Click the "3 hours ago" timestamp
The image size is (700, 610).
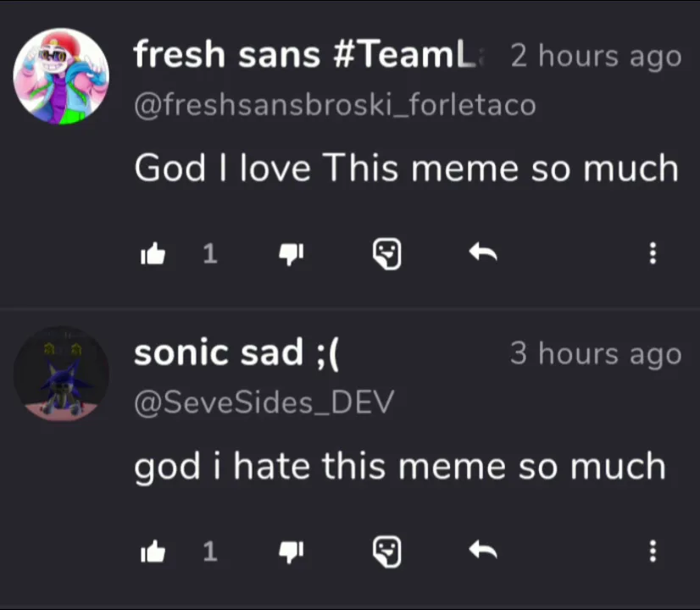(x=596, y=353)
